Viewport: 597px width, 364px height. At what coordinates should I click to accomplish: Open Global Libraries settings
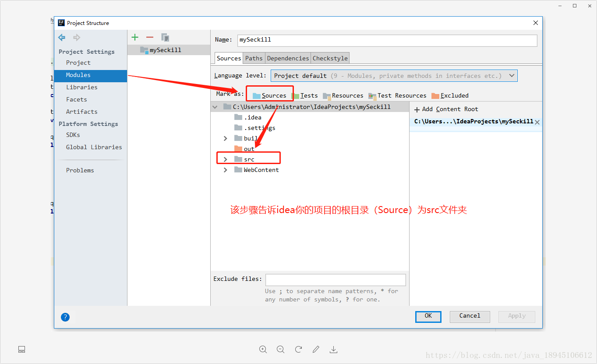pos(94,147)
